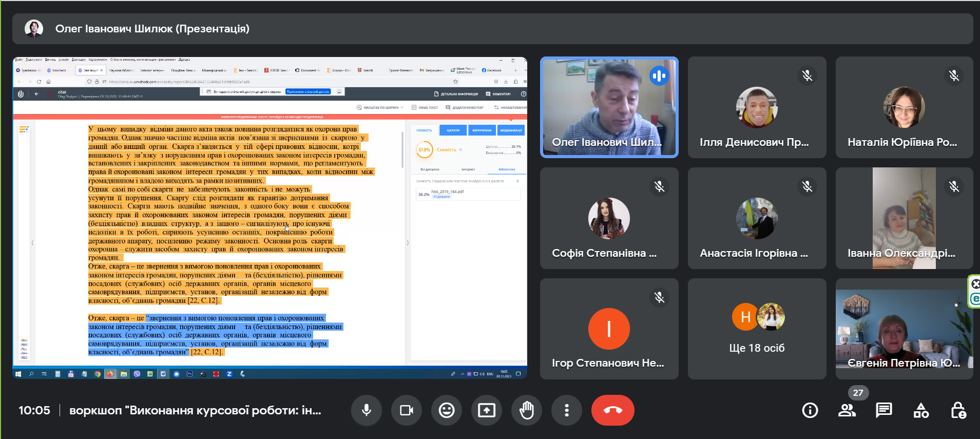Click the present screen icon

coord(487,410)
